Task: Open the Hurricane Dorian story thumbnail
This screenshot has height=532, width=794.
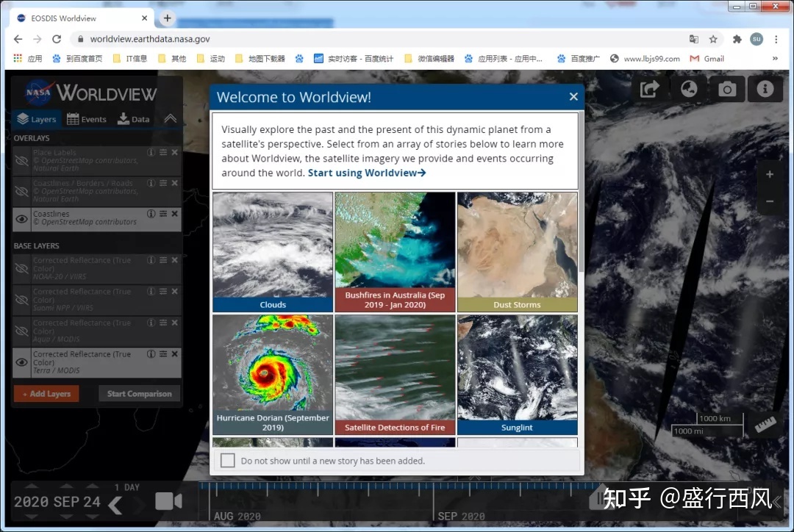Action: tap(273, 375)
